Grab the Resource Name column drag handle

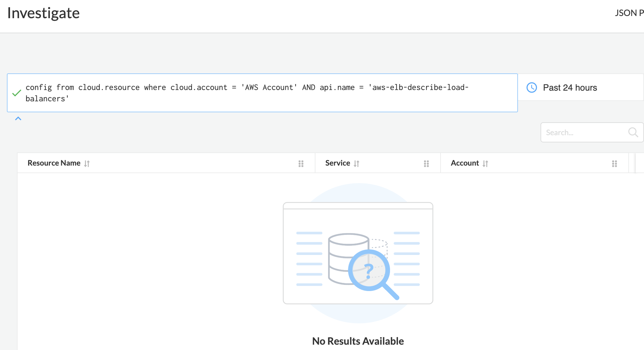[301, 163]
